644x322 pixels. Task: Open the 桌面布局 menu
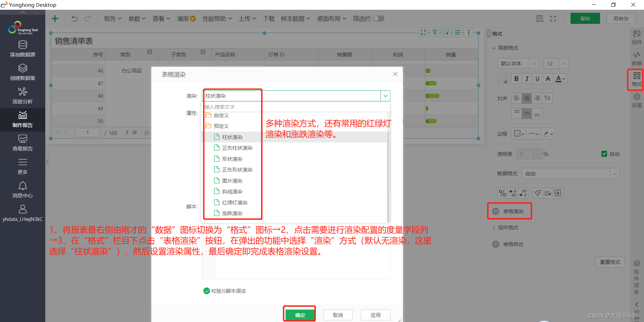[x=331, y=18]
